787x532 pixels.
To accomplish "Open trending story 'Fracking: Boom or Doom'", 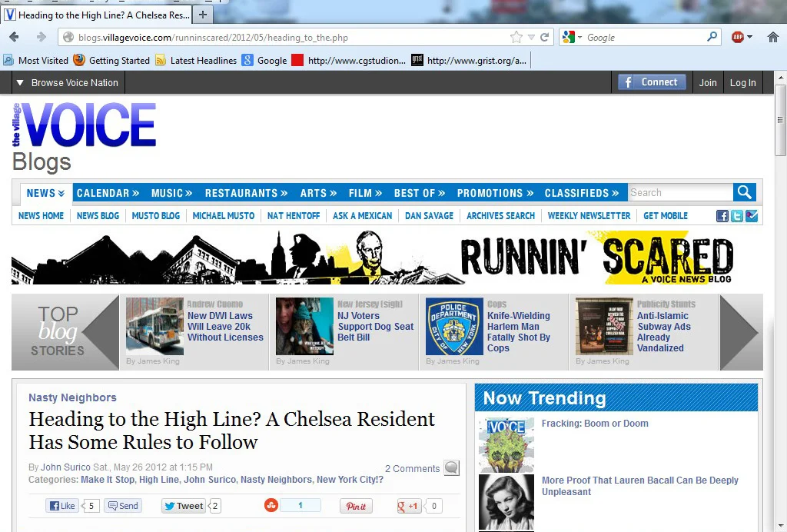I will 595,424.
